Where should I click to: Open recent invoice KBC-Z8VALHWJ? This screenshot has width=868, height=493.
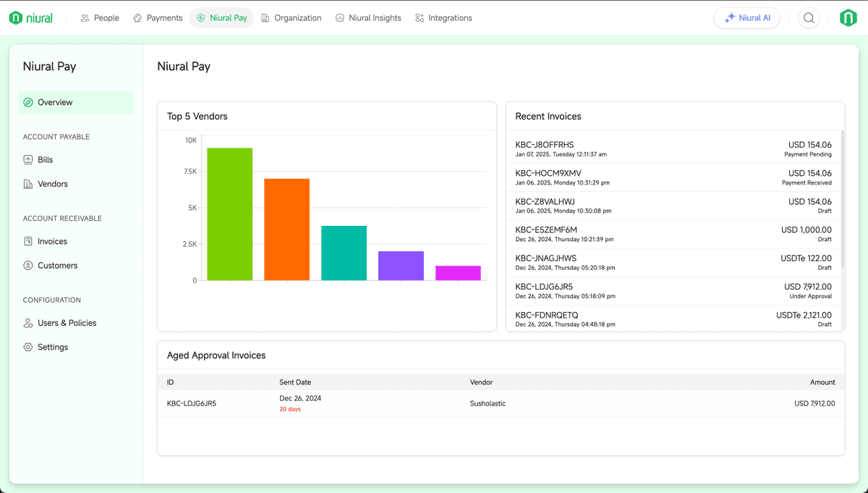pos(673,206)
